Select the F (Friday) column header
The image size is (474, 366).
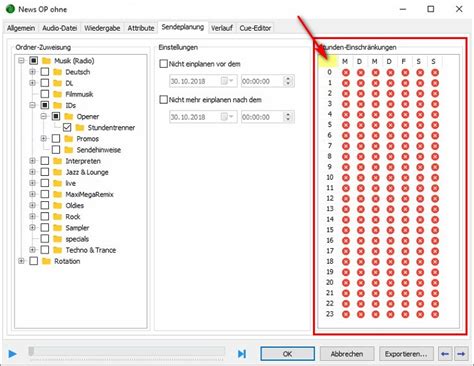coord(404,61)
